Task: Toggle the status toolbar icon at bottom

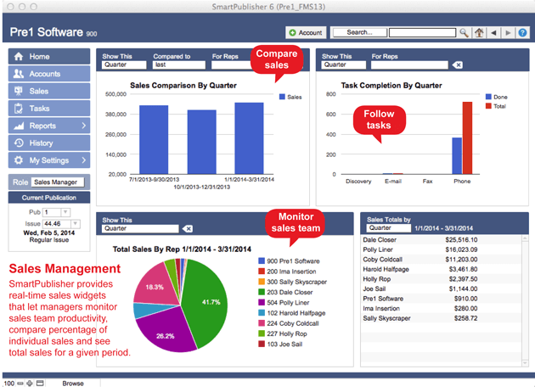Action: (x=40, y=384)
